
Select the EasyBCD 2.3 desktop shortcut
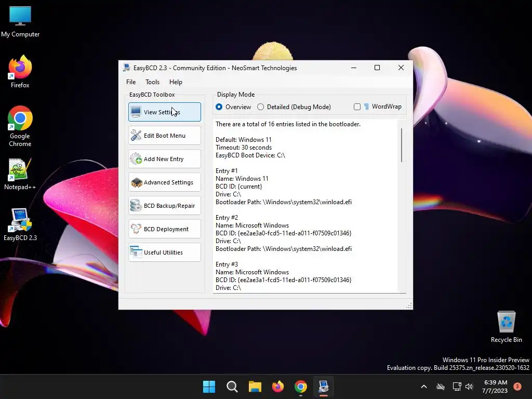(x=20, y=224)
